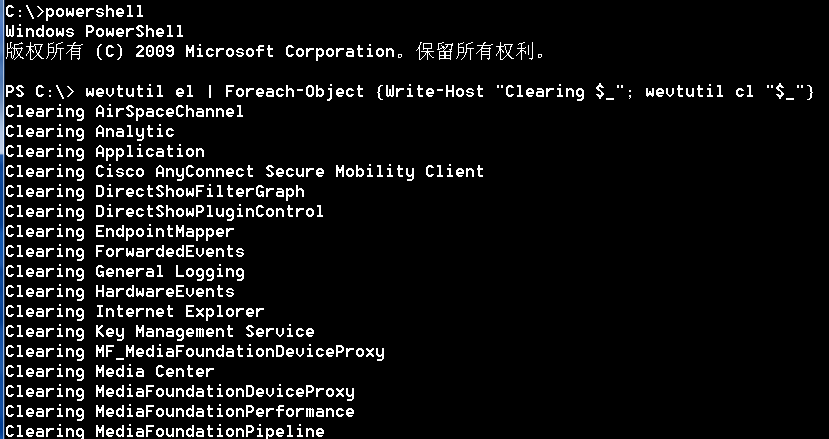The height and width of the screenshot is (439, 829).
Task: Click the Clearing Application output line
Action: tap(105, 152)
